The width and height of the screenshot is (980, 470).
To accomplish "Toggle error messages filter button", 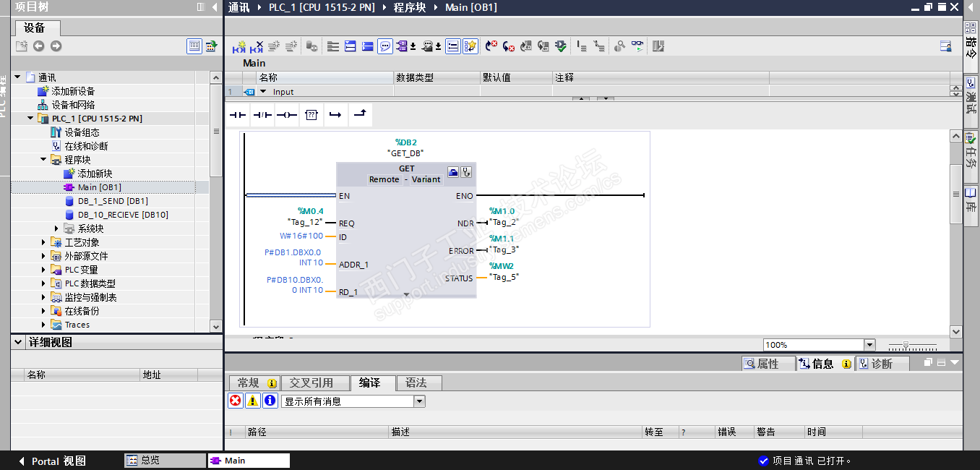I will click(236, 401).
